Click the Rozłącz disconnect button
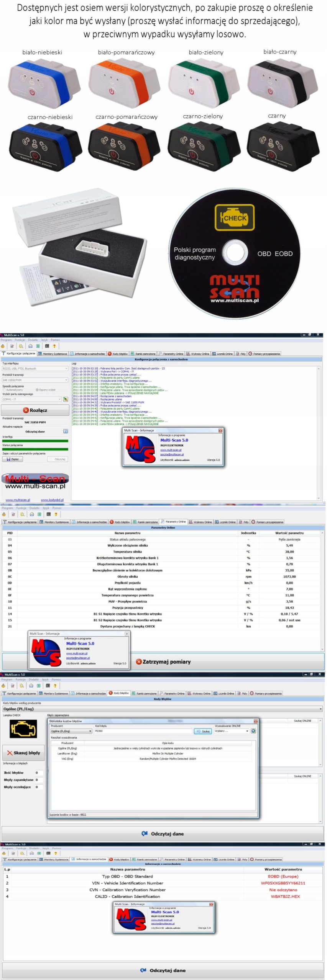The image size is (327, 980). [x=35, y=410]
